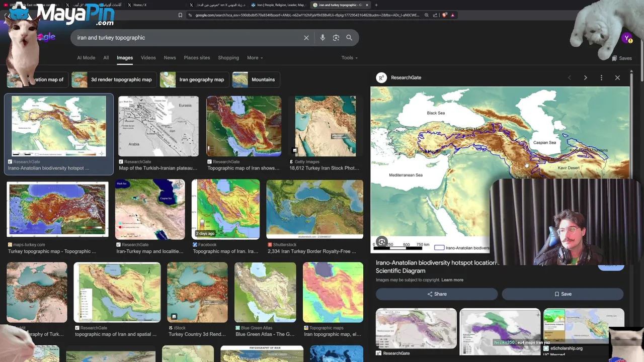Switch to Videos tab
Viewport: 644px width, 362px height.
[148, 58]
